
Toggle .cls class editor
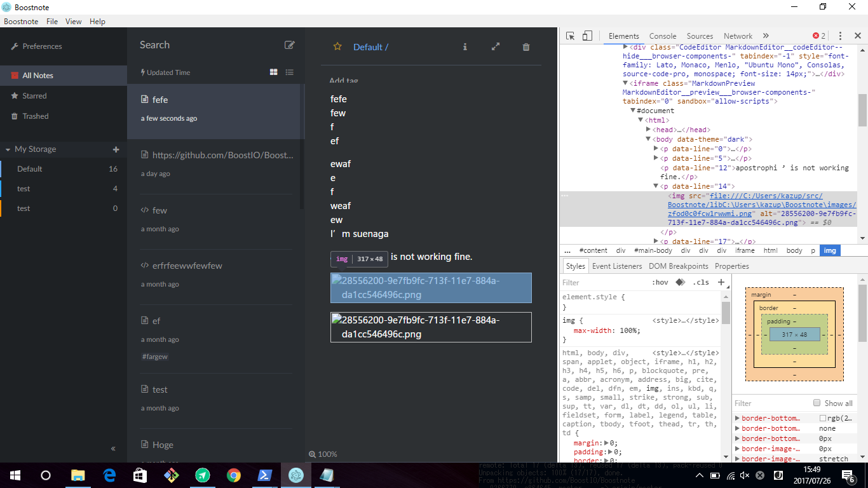700,282
